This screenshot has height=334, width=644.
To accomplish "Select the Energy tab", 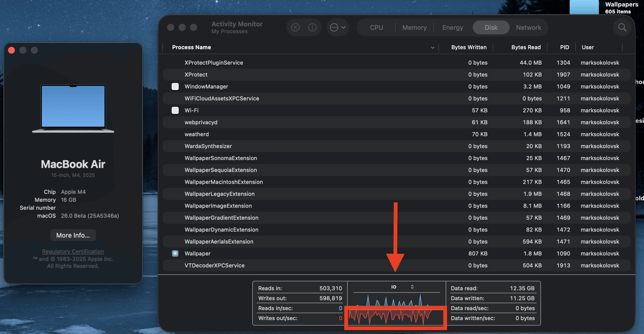I will (453, 27).
